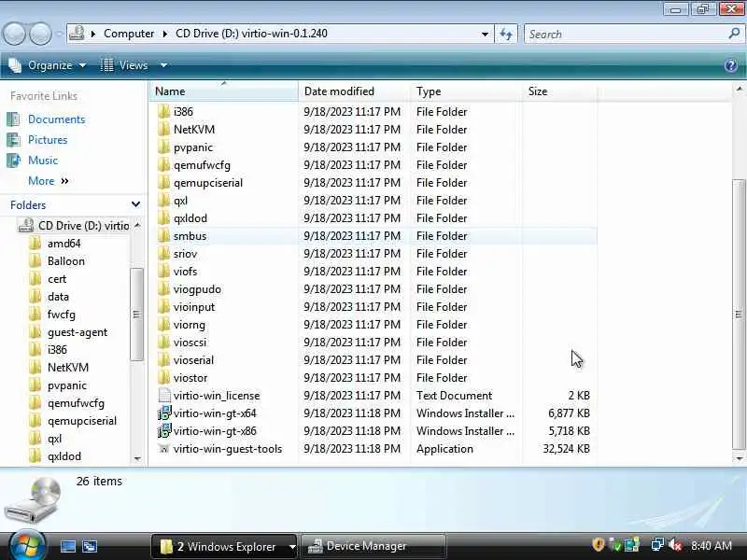Sort by Size column header

click(559, 91)
